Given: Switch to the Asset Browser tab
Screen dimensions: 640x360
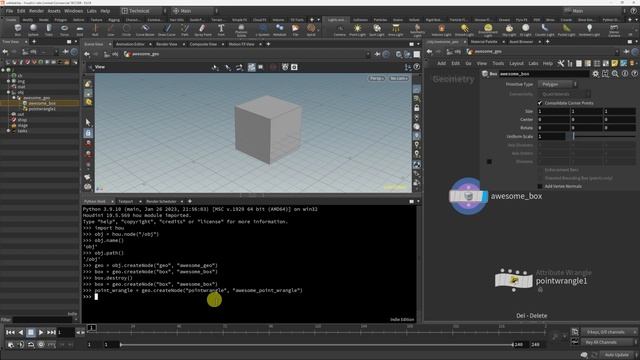Looking at the screenshot, I should [521, 42].
